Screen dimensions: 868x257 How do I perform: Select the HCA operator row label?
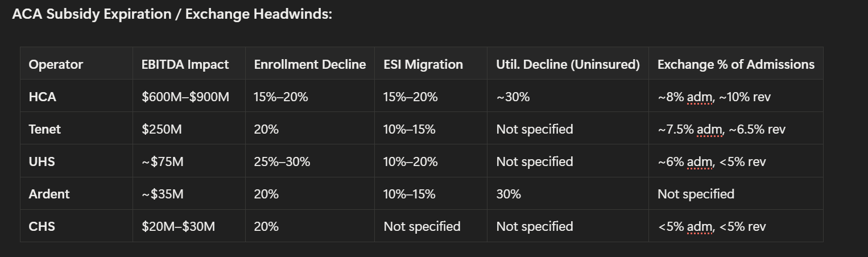click(x=43, y=97)
